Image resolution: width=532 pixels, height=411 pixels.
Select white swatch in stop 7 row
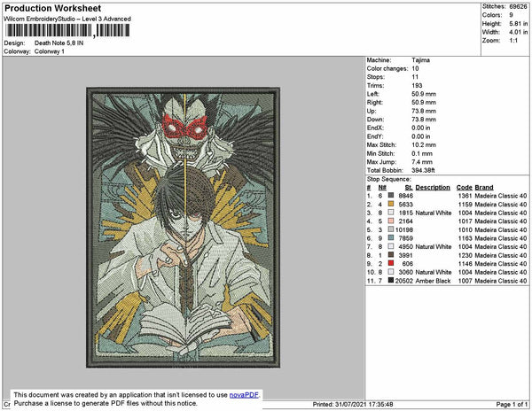[x=391, y=246]
